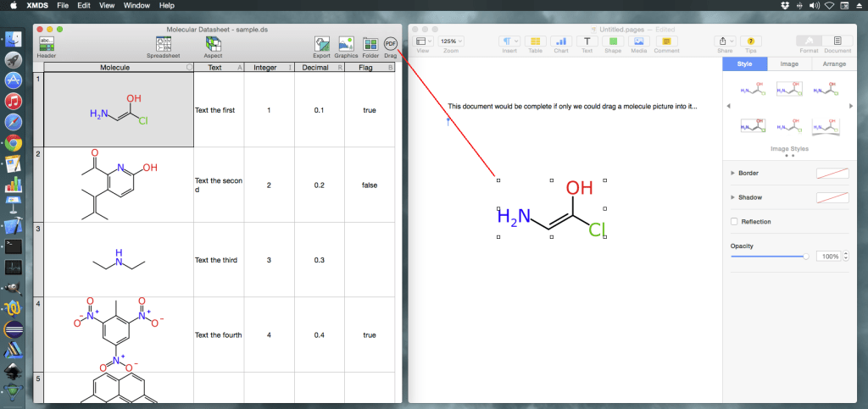Click the Share button

(725, 41)
